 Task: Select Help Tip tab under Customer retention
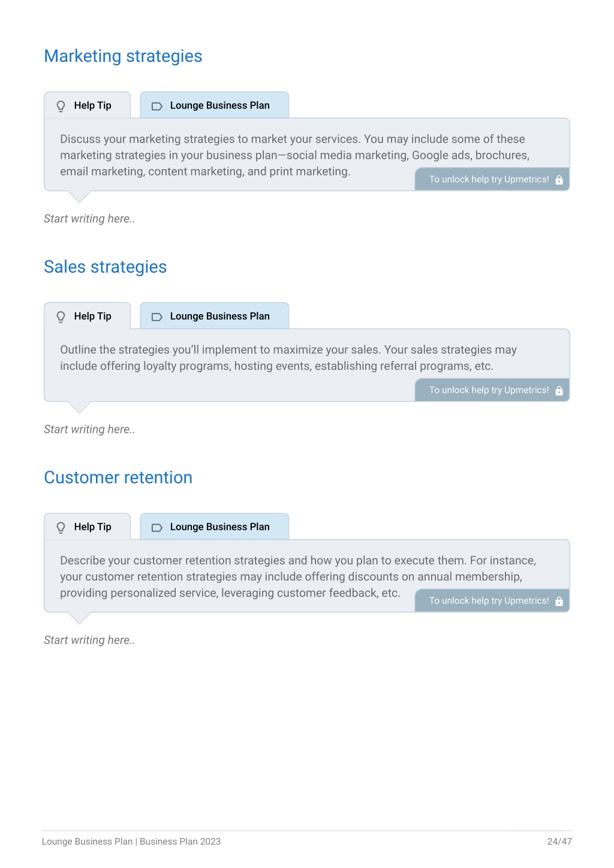[x=88, y=527]
